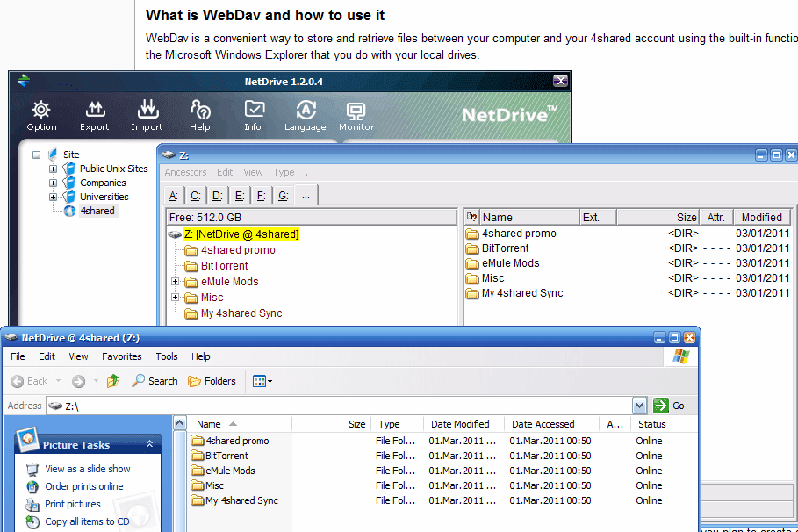
Task: Sort by Status column in Explorer
Action: pos(663,424)
